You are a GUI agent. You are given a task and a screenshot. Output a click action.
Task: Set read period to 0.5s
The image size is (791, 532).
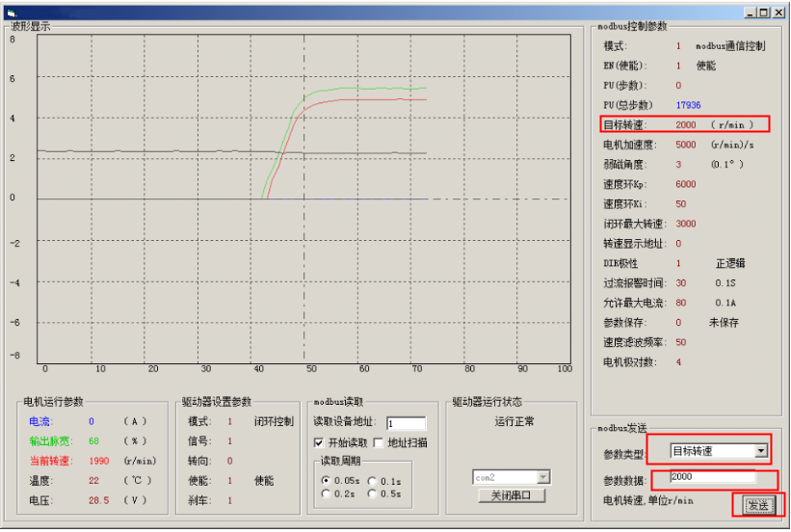[372, 493]
